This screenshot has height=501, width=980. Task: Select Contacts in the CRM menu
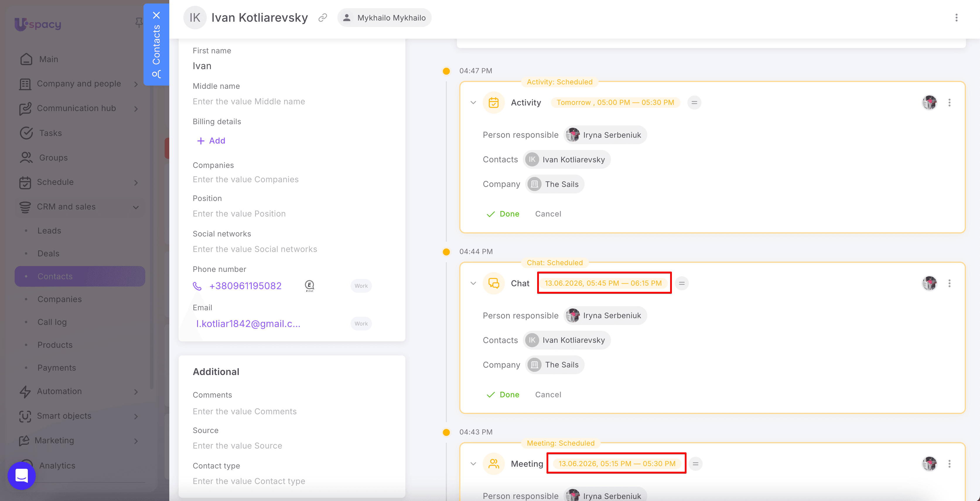(x=80, y=276)
